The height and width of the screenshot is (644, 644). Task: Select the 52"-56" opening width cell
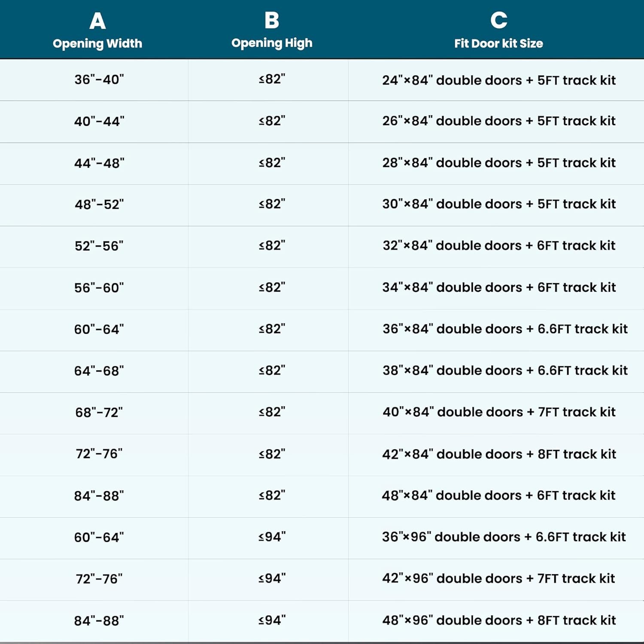(x=99, y=246)
